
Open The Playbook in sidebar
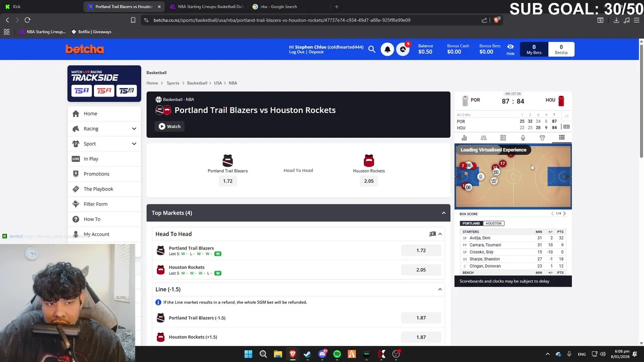point(104,189)
